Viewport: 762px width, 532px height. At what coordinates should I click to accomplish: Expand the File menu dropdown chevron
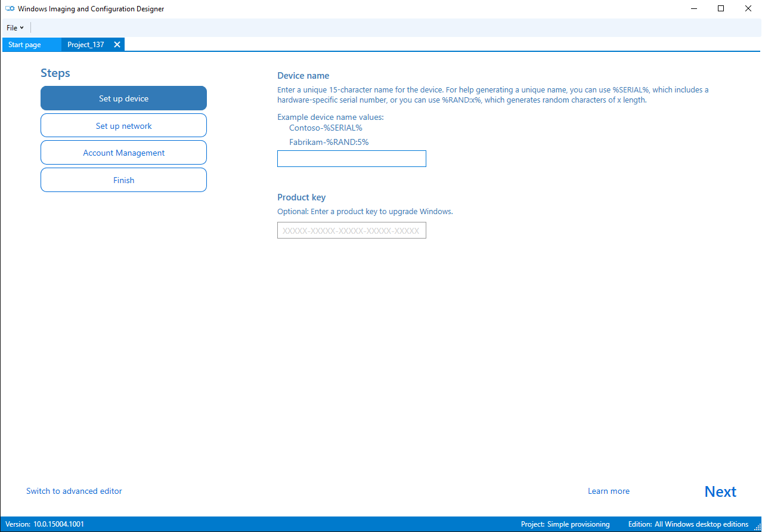coord(22,27)
